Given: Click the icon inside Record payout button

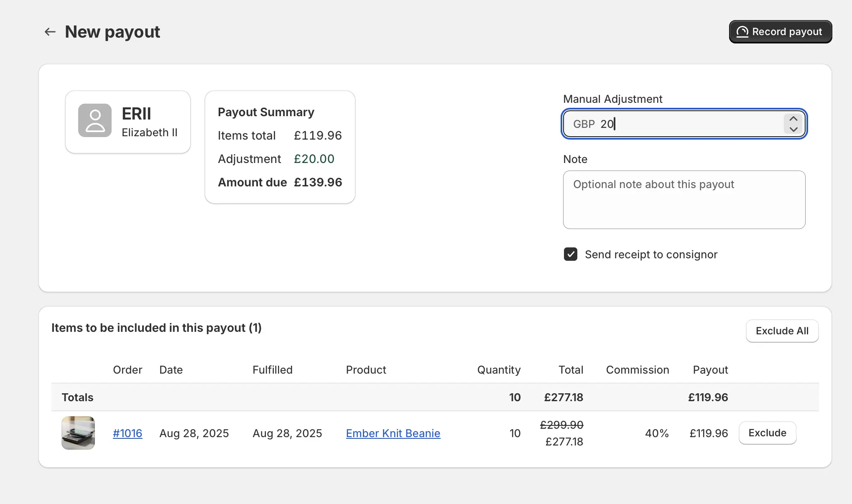Looking at the screenshot, I should (742, 32).
